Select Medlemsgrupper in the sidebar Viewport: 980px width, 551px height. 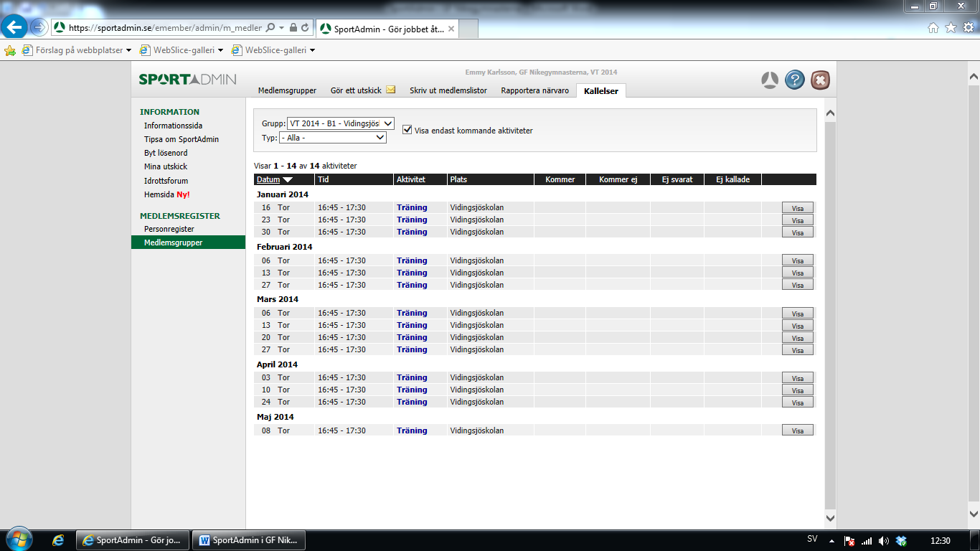point(188,242)
